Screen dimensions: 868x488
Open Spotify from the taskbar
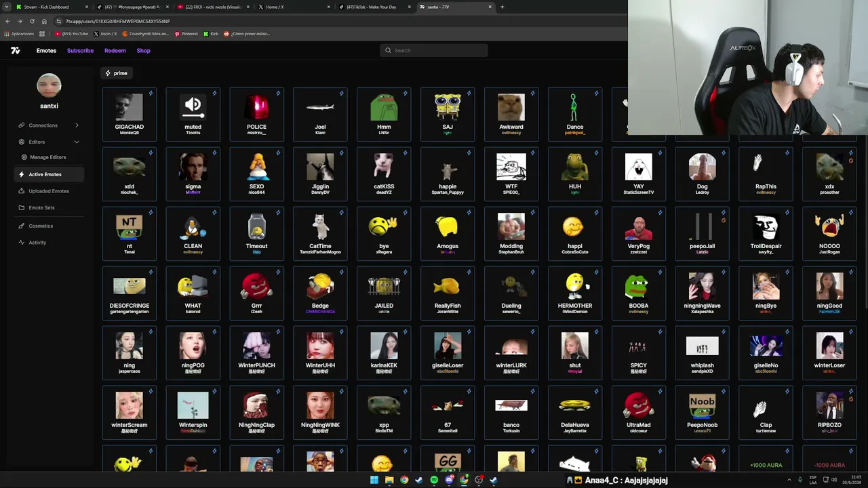pyautogui.click(x=434, y=480)
